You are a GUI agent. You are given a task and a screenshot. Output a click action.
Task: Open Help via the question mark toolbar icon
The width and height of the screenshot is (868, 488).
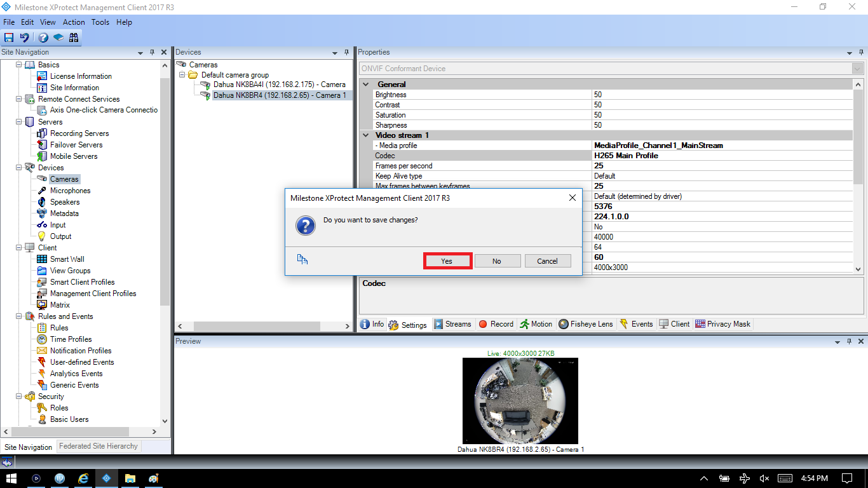point(43,37)
